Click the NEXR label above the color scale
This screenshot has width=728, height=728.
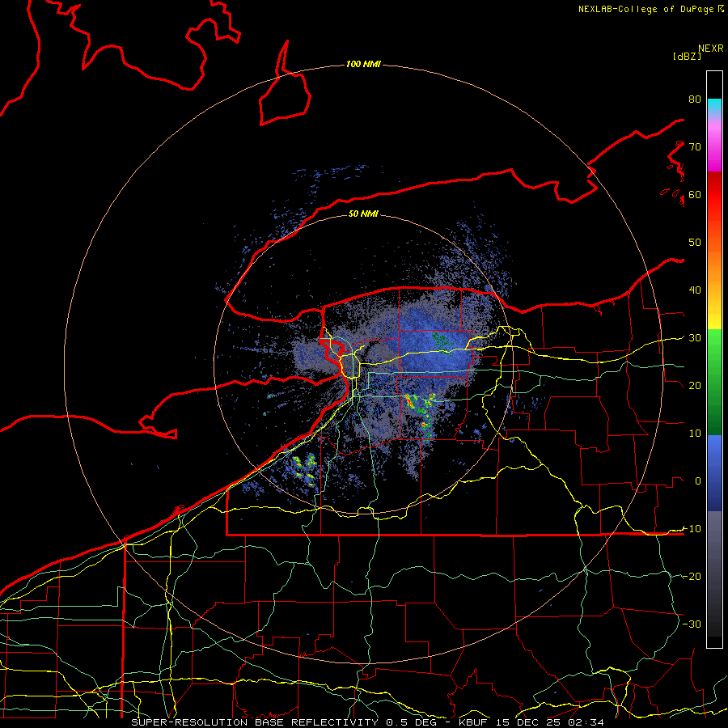711,49
